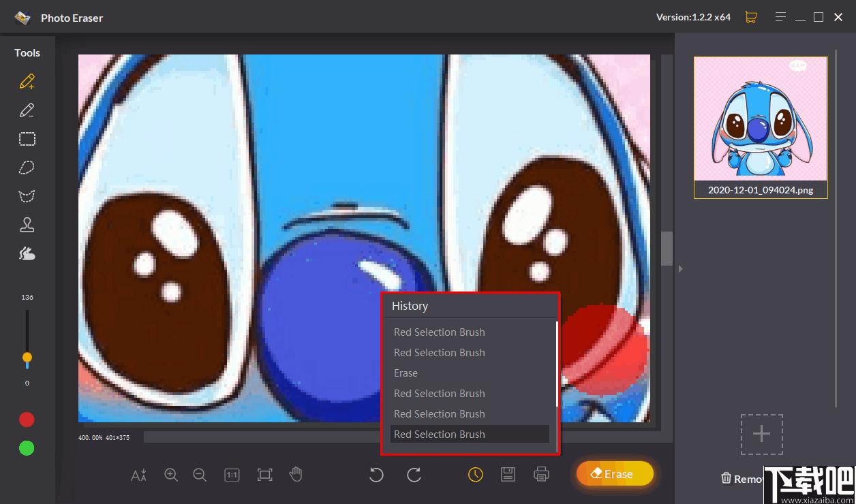Click the text size AA icon

coord(139,475)
